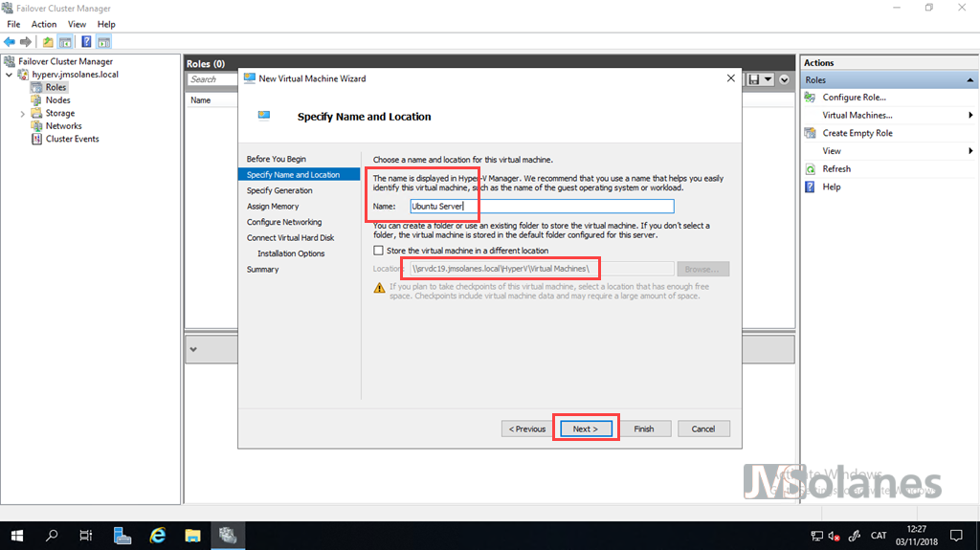The height and width of the screenshot is (550, 980).
Task: Expand the details pane chevron below Roles
Action: click(193, 349)
